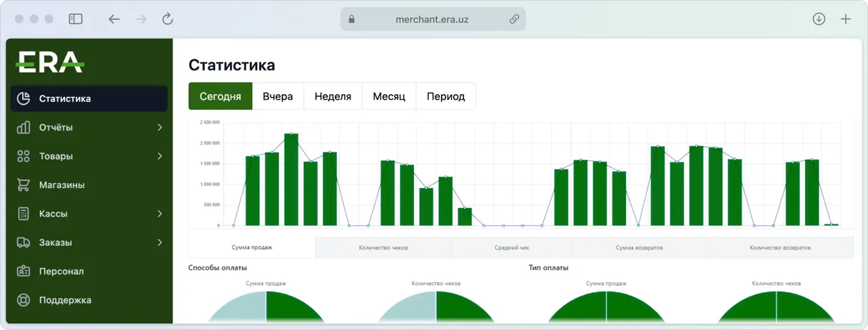Open the Отчёты sidebar menu item
The height and width of the screenshot is (330, 868).
[x=89, y=128]
